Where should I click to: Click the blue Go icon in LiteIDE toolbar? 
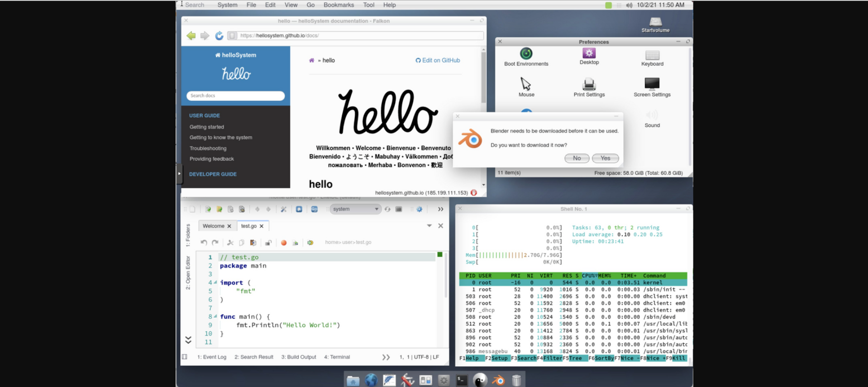pos(314,209)
